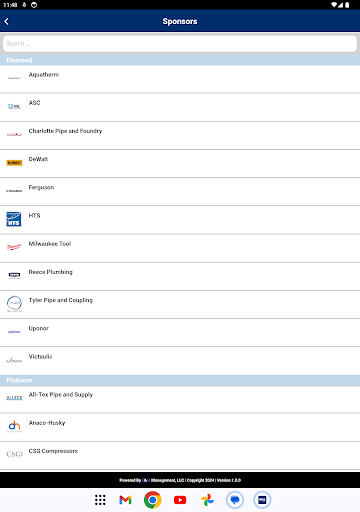Viewport: 360px width, 512px height.
Task: Open the Uponor sponsor entry
Action: click(180, 332)
